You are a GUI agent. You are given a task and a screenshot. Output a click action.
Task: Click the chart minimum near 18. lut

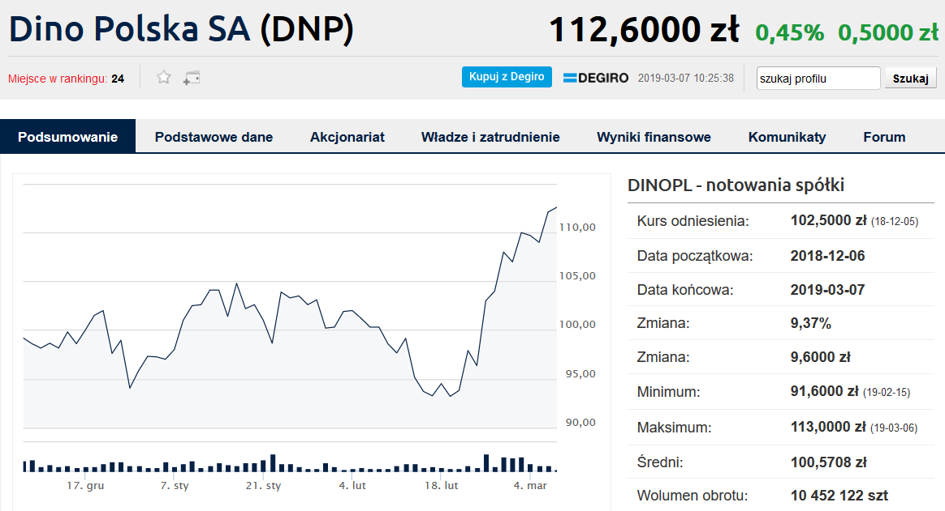(450, 396)
